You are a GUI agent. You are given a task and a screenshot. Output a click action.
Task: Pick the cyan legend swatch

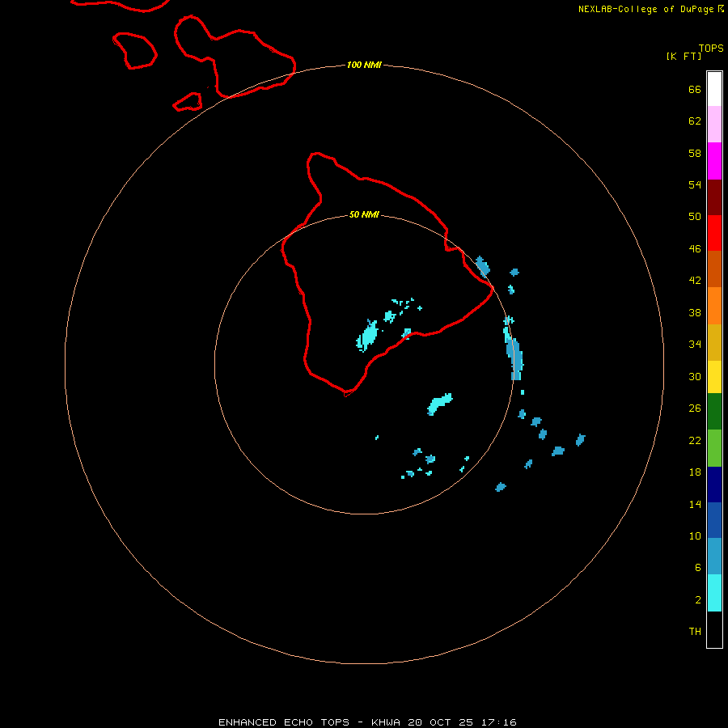(x=714, y=593)
